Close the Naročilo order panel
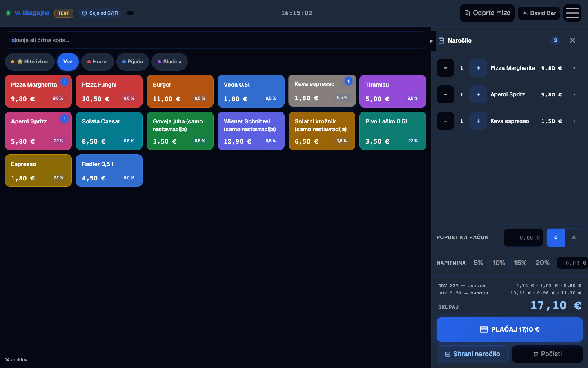The width and height of the screenshot is (588, 368). pyautogui.click(x=572, y=40)
